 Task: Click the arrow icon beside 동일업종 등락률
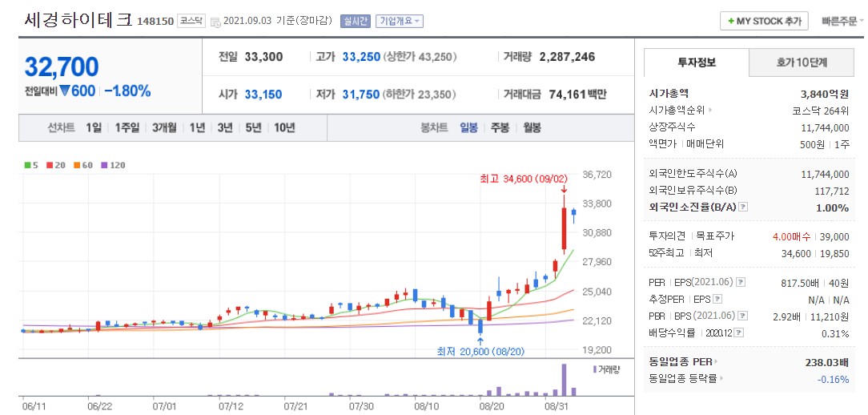(721, 379)
